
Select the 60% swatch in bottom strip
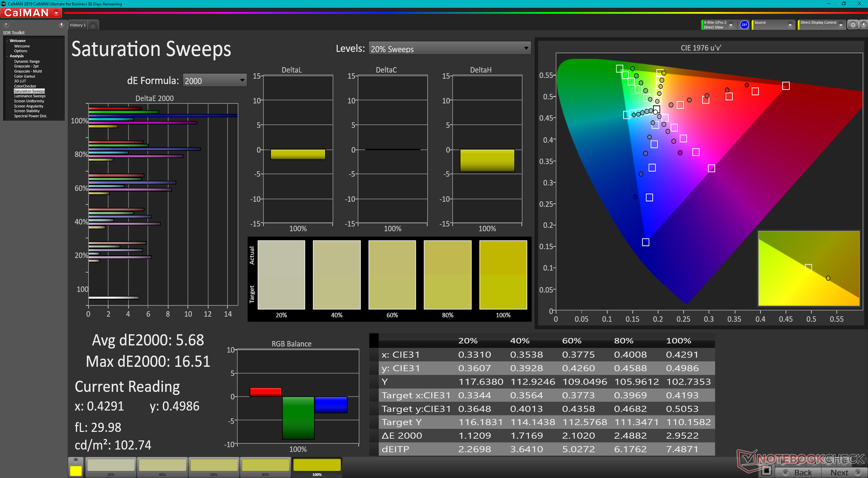click(214, 468)
